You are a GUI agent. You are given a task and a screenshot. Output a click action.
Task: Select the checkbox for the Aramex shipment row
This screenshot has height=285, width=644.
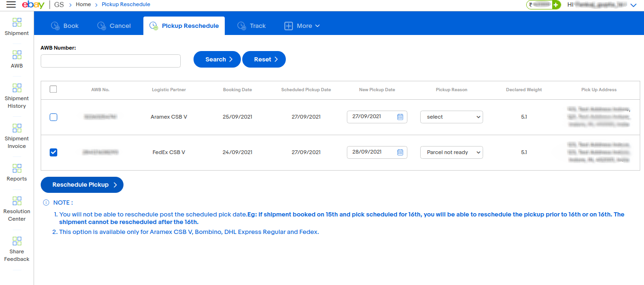[53, 117]
